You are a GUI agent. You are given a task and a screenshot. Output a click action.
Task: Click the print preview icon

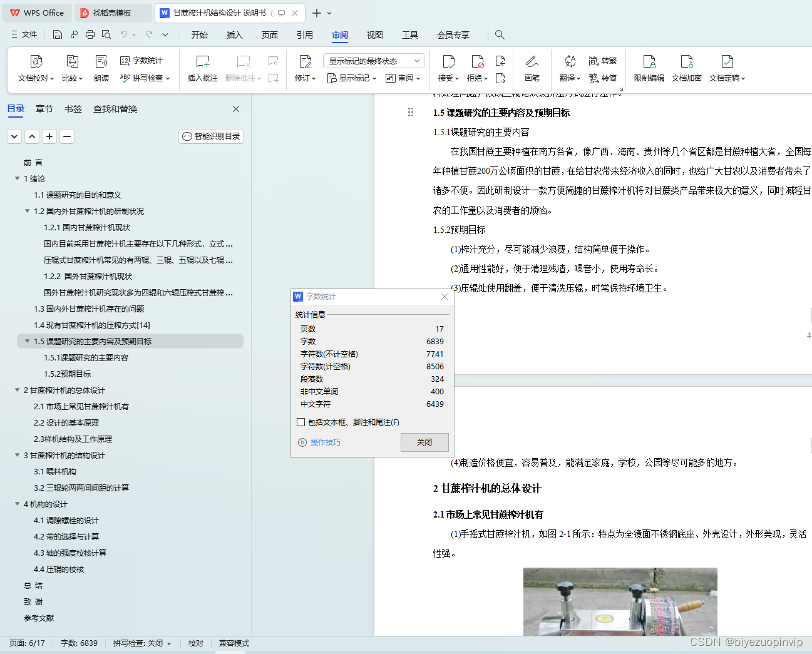[x=106, y=34]
